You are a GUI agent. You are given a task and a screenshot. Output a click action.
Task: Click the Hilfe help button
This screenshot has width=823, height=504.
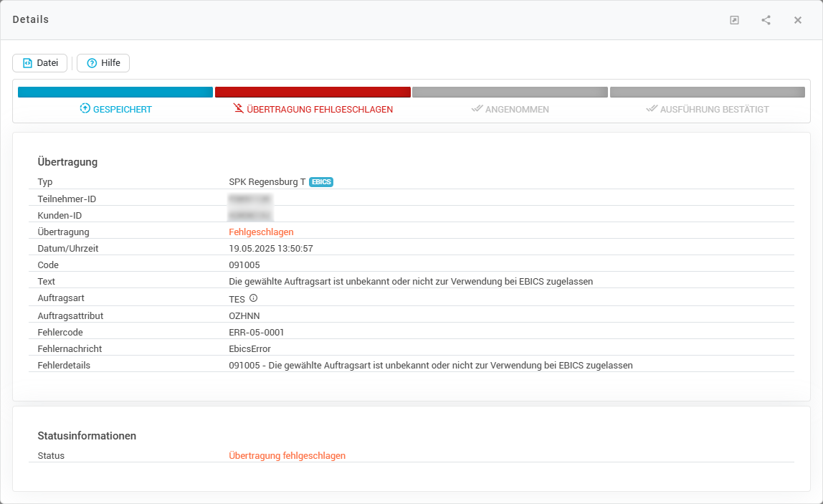(103, 63)
